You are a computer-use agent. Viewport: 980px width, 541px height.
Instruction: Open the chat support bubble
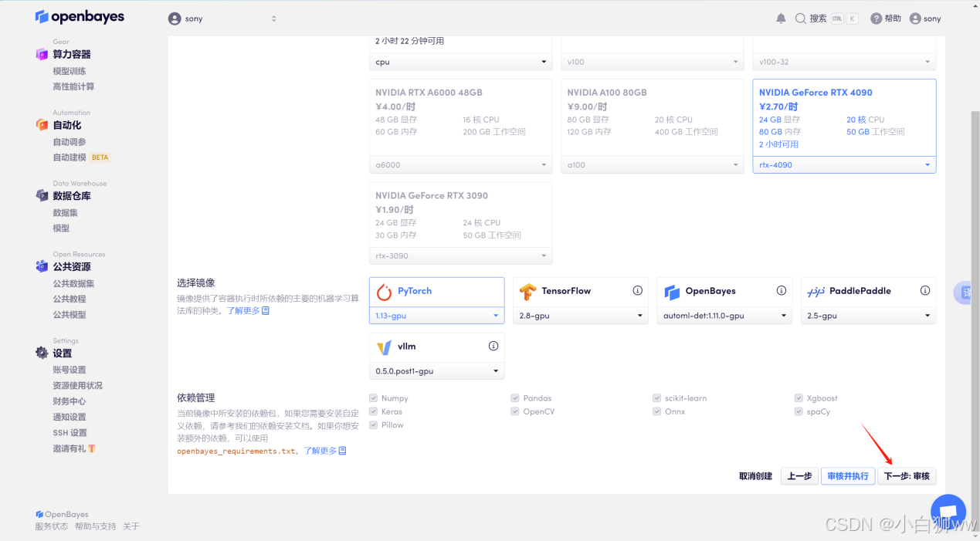948,512
